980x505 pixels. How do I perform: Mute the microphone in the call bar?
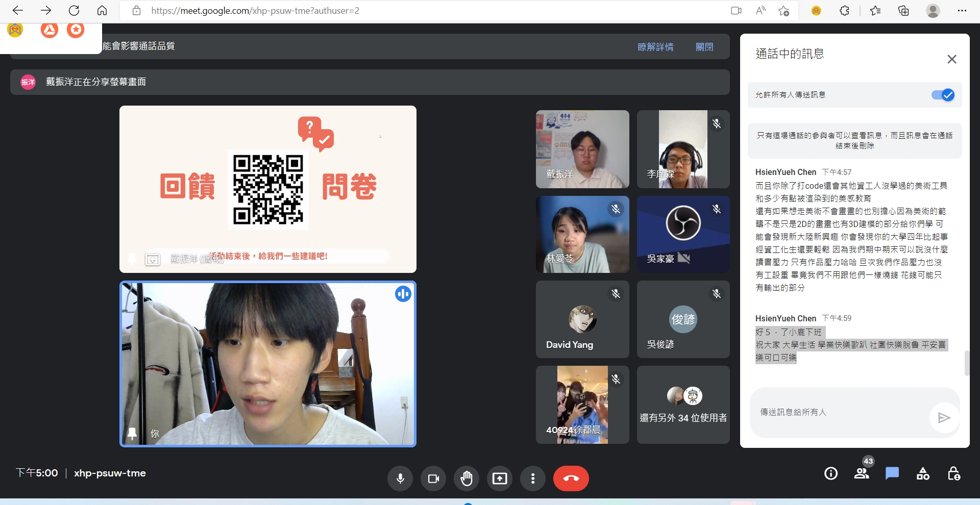[400, 478]
